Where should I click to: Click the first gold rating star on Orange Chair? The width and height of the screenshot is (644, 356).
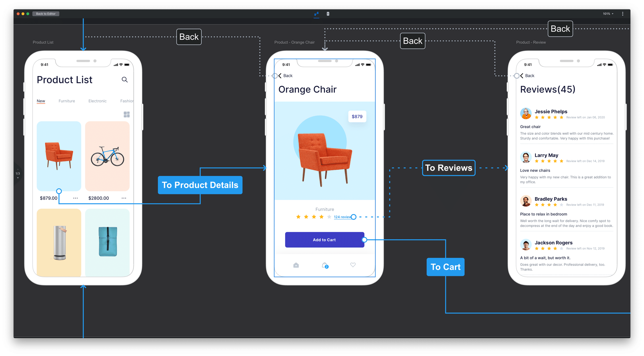[298, 217]
